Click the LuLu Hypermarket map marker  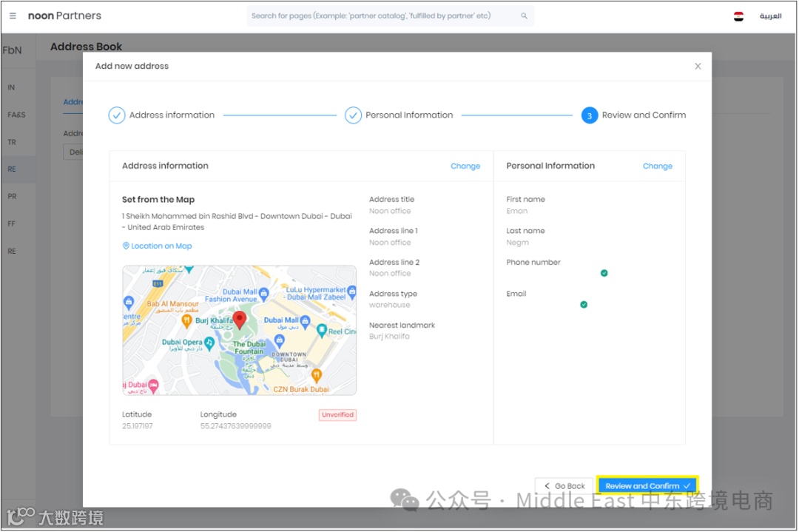pos(351,292)
